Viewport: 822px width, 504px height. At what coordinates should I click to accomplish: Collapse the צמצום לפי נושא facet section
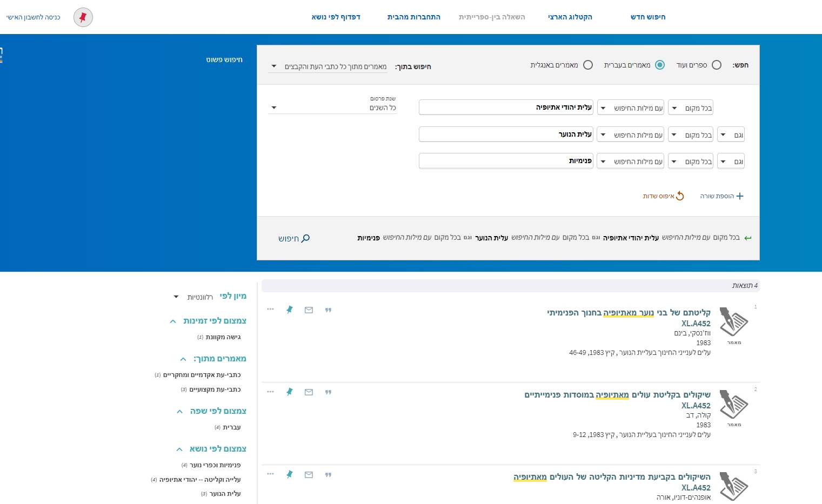click(179, 449)
